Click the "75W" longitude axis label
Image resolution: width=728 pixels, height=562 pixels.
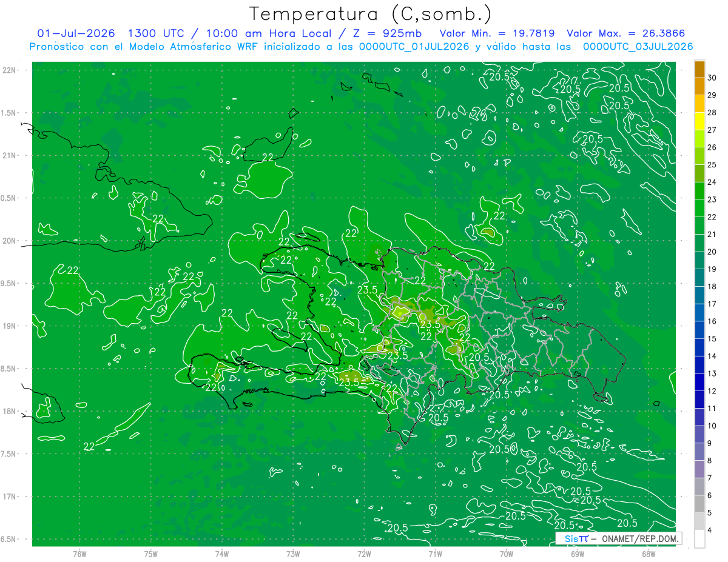151,554
